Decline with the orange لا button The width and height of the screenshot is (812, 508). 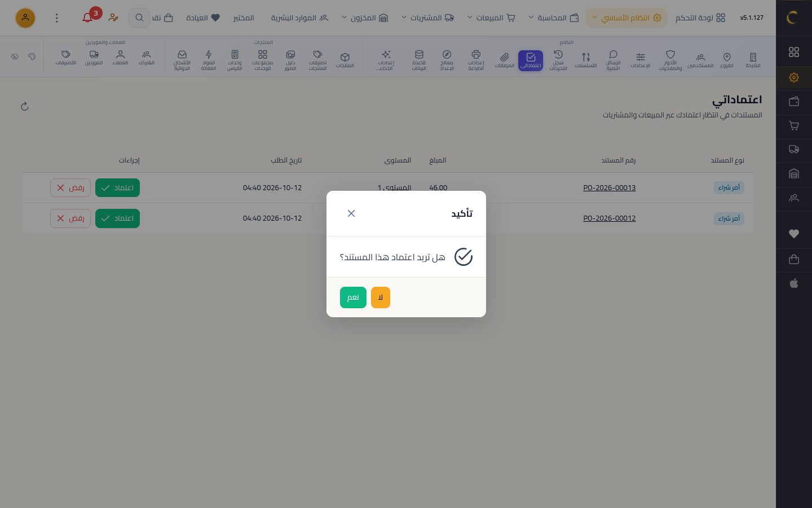(x=381, y=297)
